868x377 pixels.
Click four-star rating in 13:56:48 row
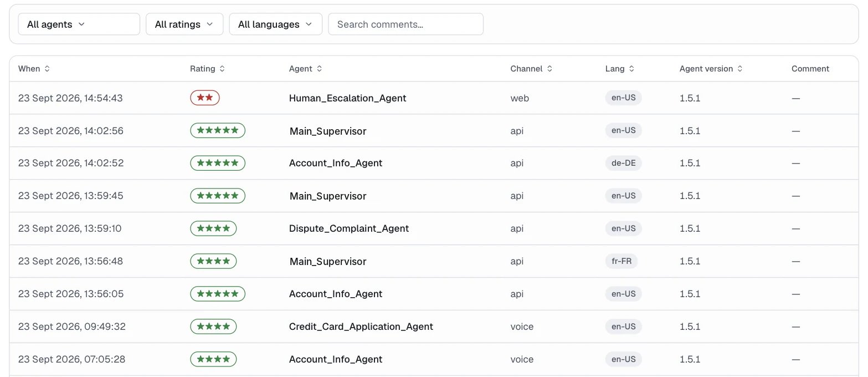tap(213, 261)
